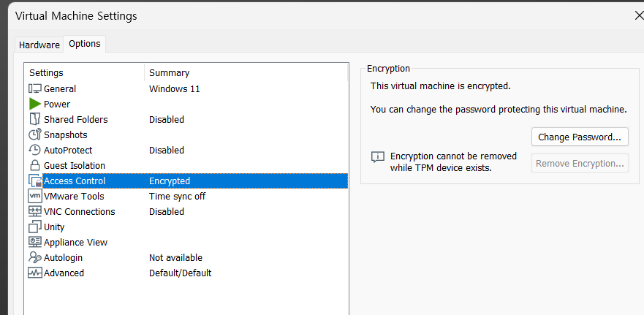Click the VMware Tools vm icon

(35, 197)
